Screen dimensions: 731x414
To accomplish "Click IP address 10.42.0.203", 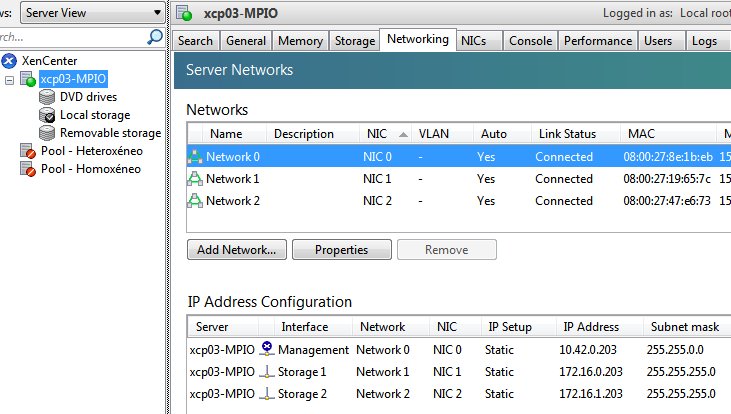I will 588,350.
